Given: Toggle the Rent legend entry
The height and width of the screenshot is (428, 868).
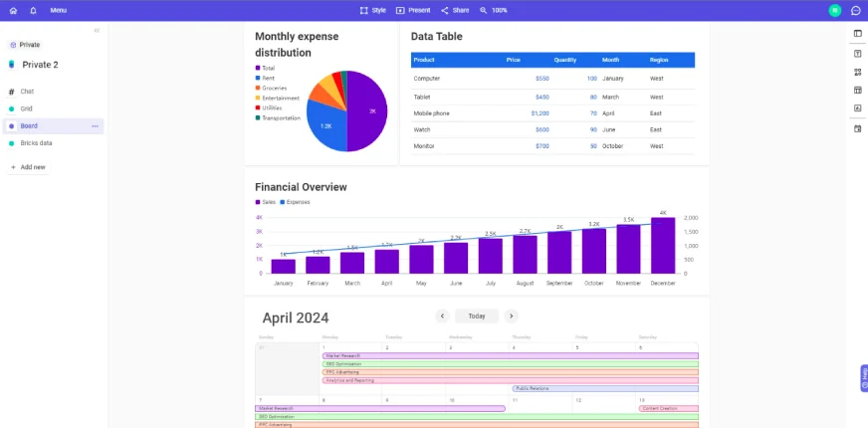Looking at the screenshot, I should [265, 78].
